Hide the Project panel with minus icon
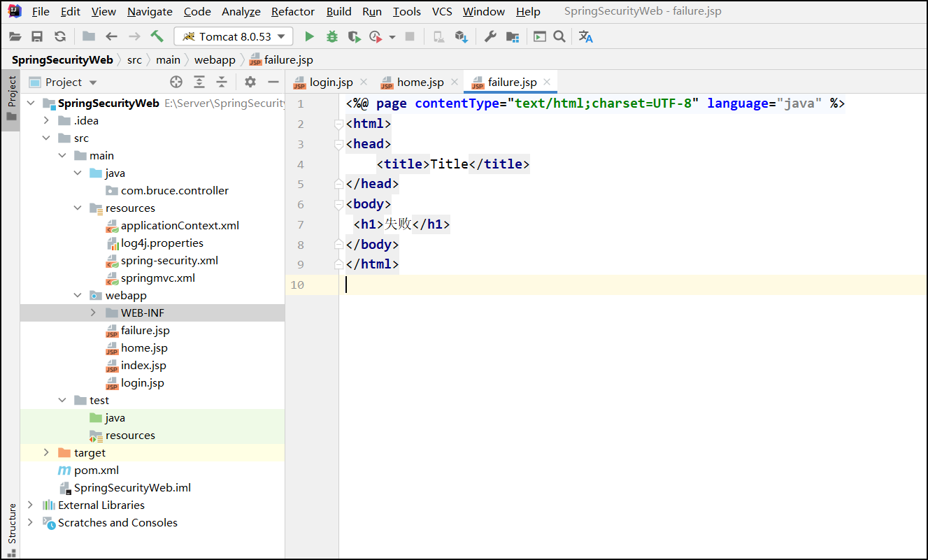The height and width of the screenshot is (560, 928). pos(273,82)
